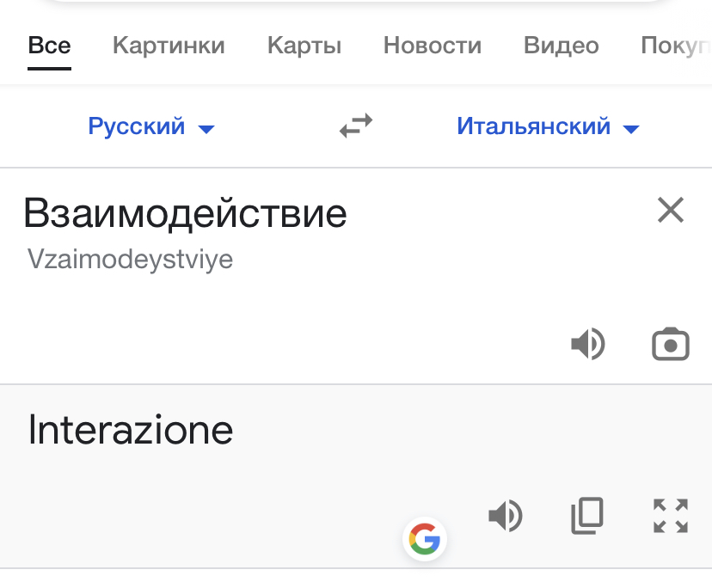Open the Видео search results
Viewport: 712px width, 588px height.
561,46
